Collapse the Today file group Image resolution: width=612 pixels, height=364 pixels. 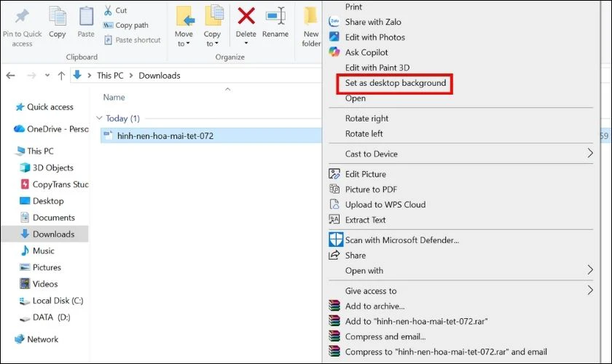[x=99, y=118]
